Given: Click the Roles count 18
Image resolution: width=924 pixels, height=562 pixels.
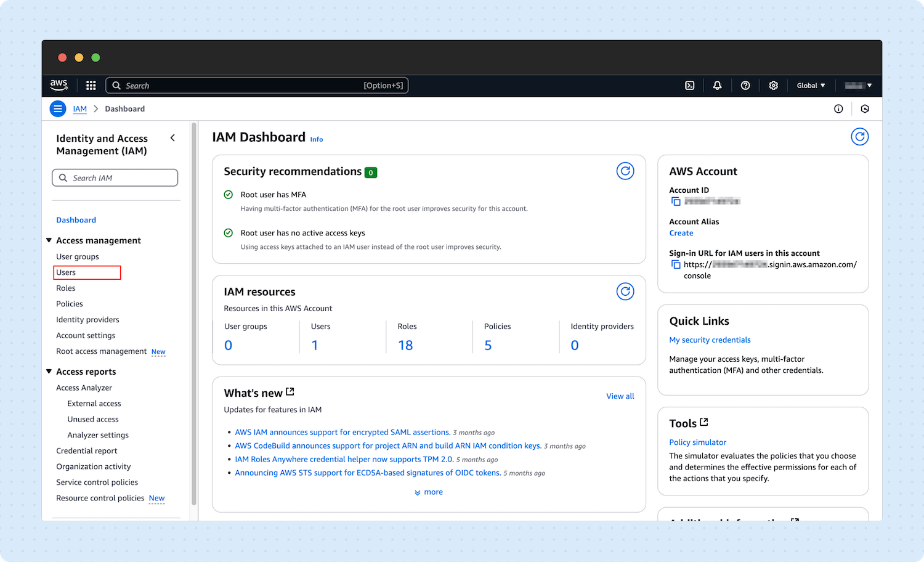Looking at the screenshot, I should [x=405, y=345].
